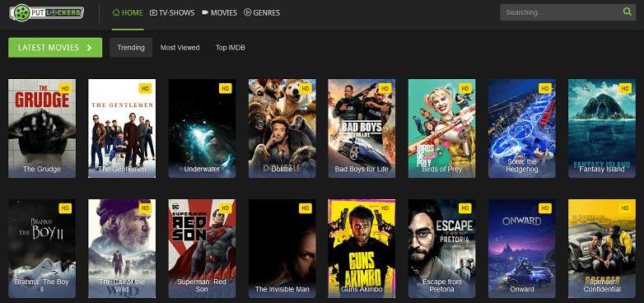The width and height of the screenshot is (644, 303).
Task: Open the Superman Red Son poster
Action: 202,249
